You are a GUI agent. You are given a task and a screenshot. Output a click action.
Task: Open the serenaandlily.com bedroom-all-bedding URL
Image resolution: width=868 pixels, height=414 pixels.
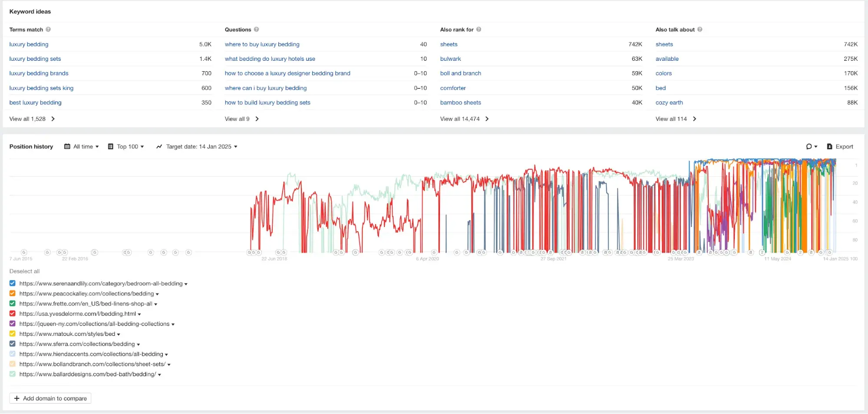coord(101,283)
